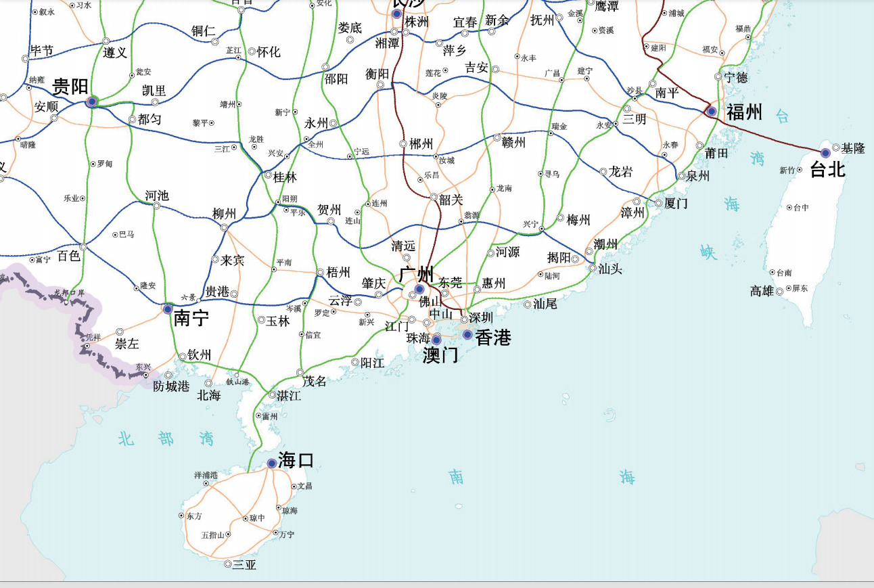The height and width of the screenshot is (588, 874).
Task: Click the 南宁 capital marker dot
Action: tap(168, 309)
